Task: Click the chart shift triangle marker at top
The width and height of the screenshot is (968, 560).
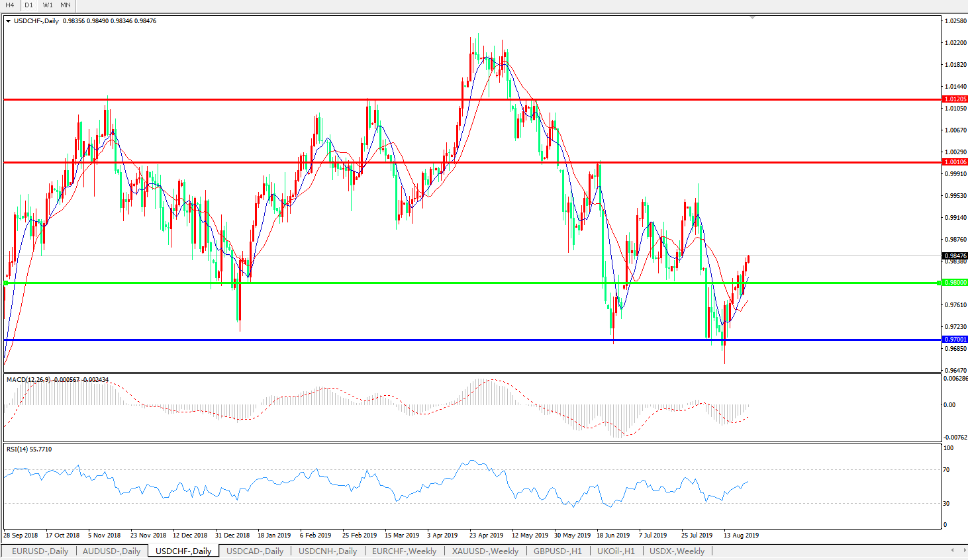Action: tap(753, 18)
